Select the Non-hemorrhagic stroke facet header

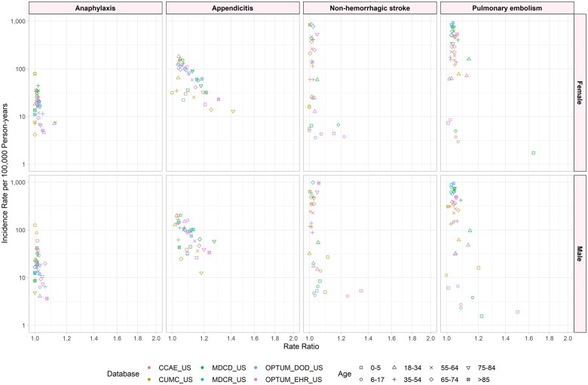[x=369, y=8]
